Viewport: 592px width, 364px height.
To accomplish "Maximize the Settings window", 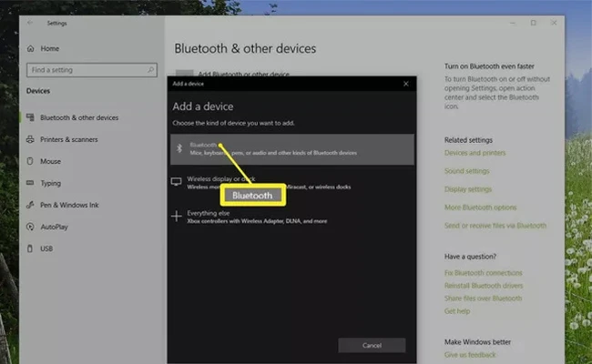I will pos(534,23).
